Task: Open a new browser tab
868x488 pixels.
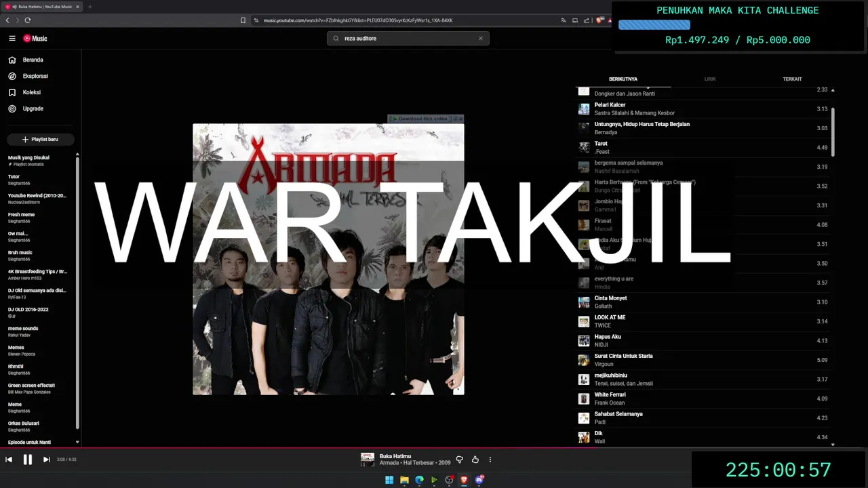Action: (x=90, y=7)
